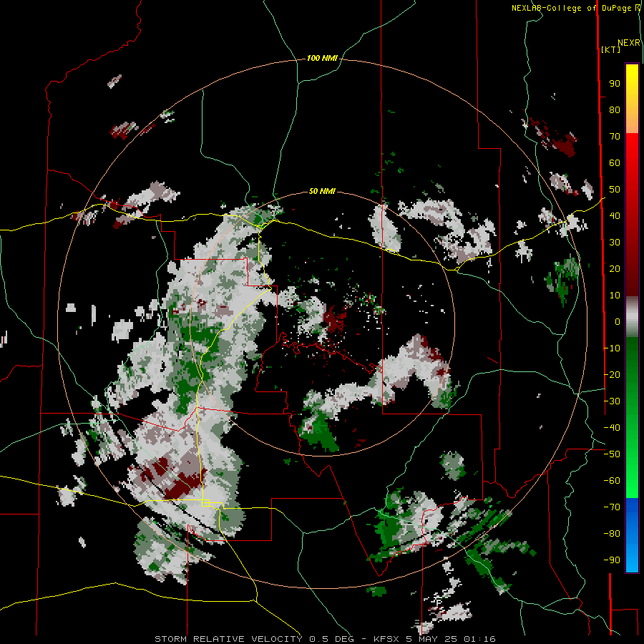Click the 80 label on velocity scale
The height and width of the screenshot is (644, 644).
[615, 110]
